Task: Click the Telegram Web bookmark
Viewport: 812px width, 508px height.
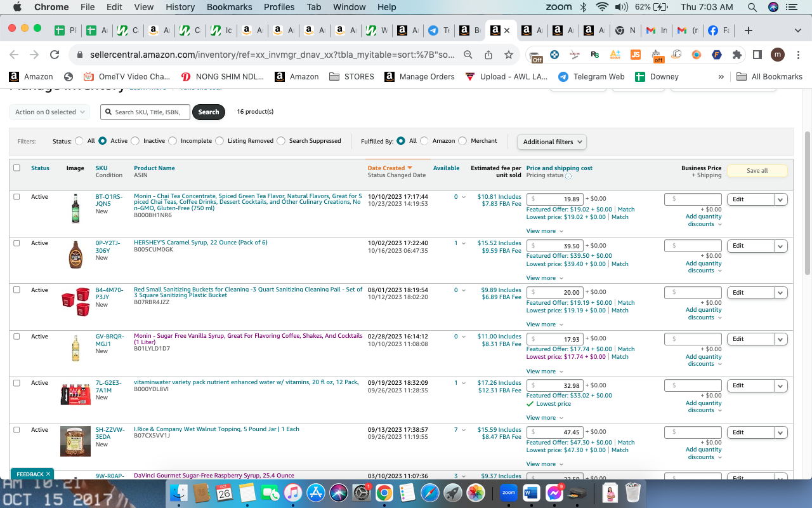Action: click(591, 76)
